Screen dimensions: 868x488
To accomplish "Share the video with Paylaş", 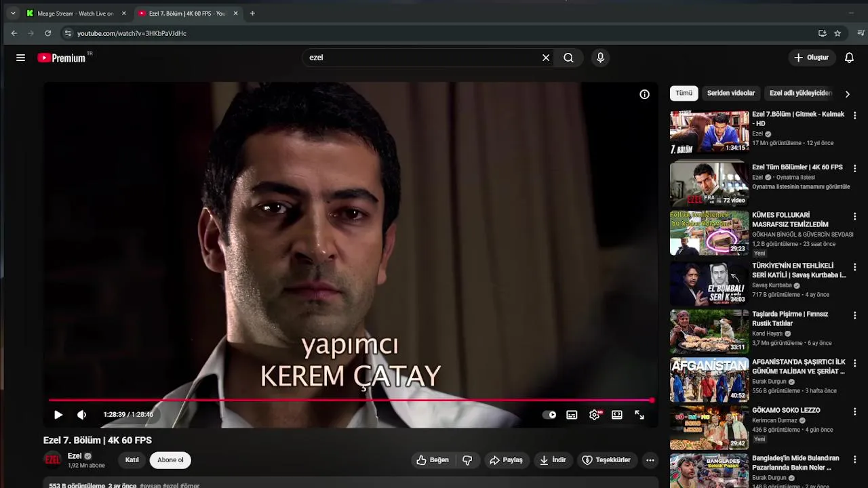I will pos(506,460).
